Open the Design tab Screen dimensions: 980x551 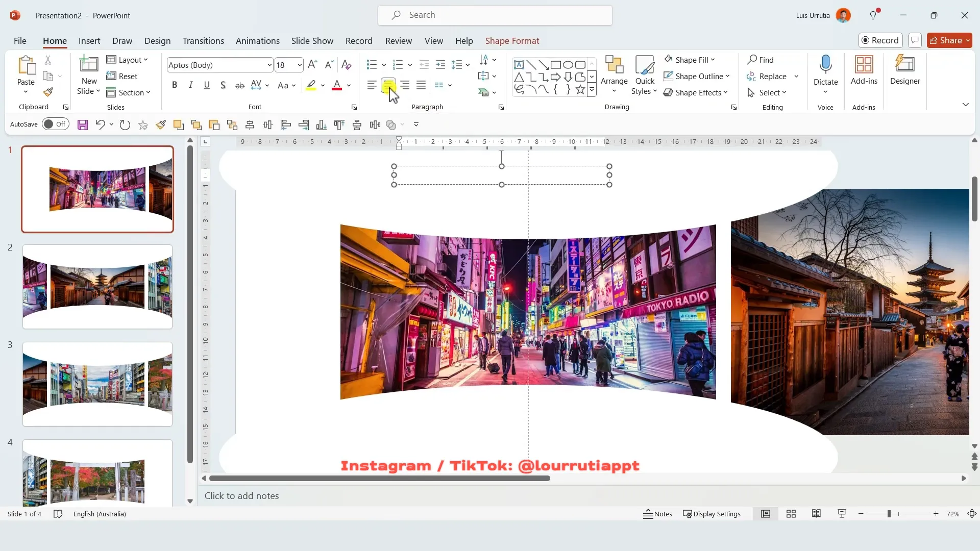(x=157, y=41)
